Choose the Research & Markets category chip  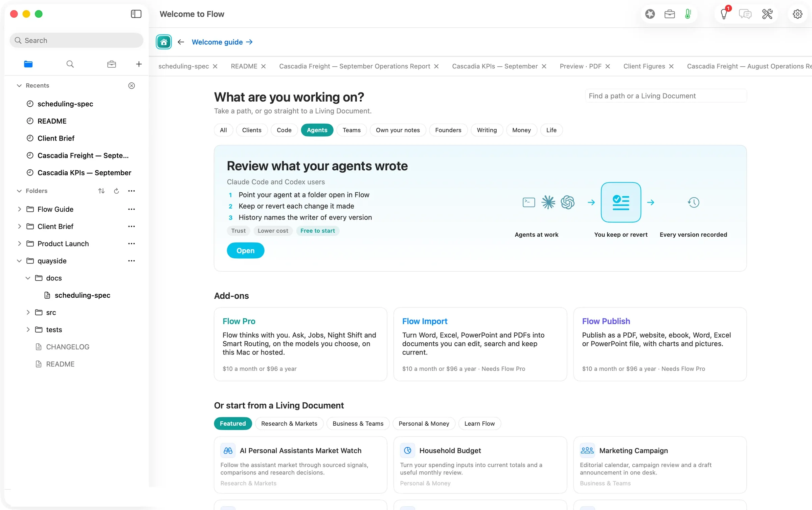(x=289, y=424)
